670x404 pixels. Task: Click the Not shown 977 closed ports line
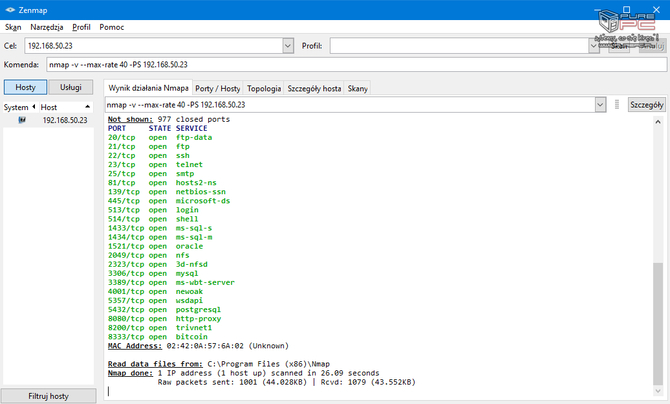[169, 119]
